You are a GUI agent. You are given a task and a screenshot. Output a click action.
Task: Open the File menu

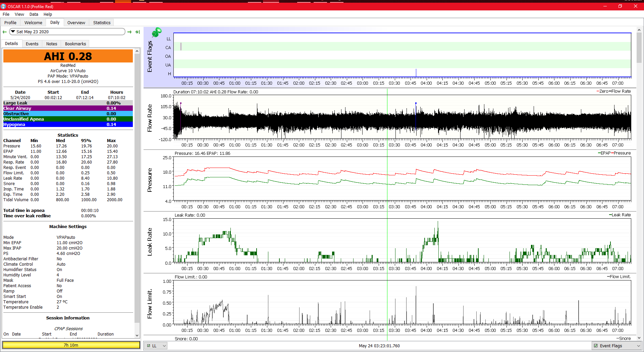(x=6, y=14)
